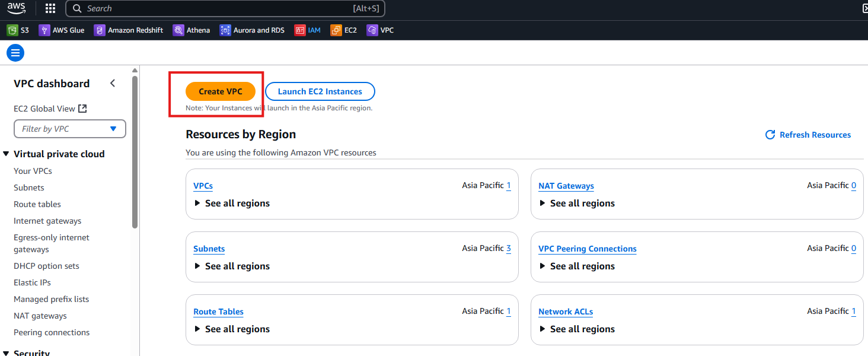Image resolution: width=868 pixels, height=356 pixels.
Task: Click the VPCs Asia Pacific count 1
Action: click(x=509, y=186)
